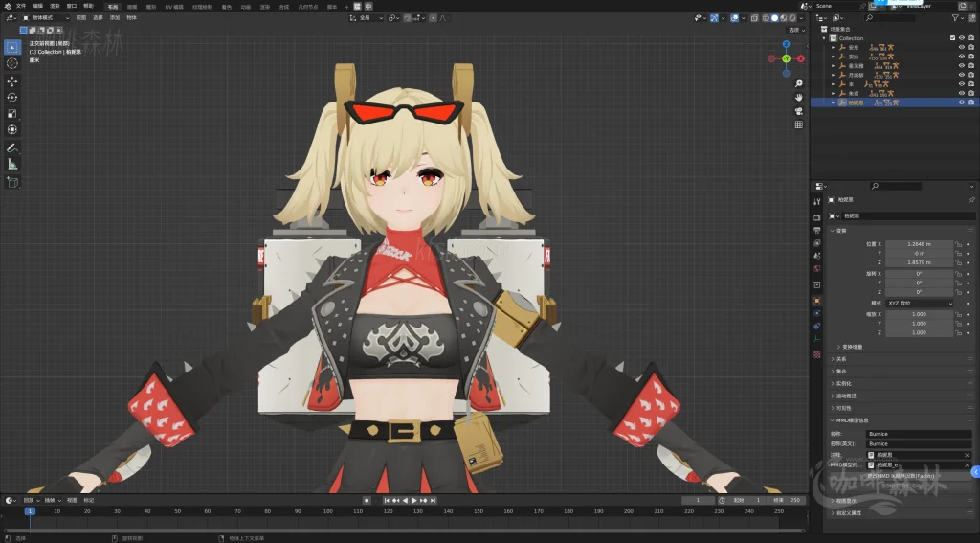Toggle viewport overlays display

click(x=734, y=18)
